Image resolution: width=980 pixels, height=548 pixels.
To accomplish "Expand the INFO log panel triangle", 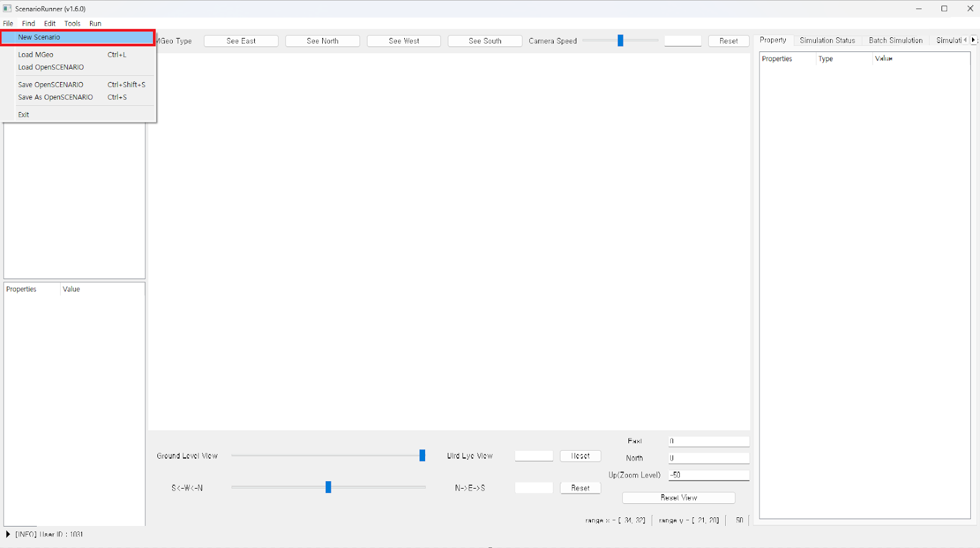I will pyautogui.click(x=8, y=535).
